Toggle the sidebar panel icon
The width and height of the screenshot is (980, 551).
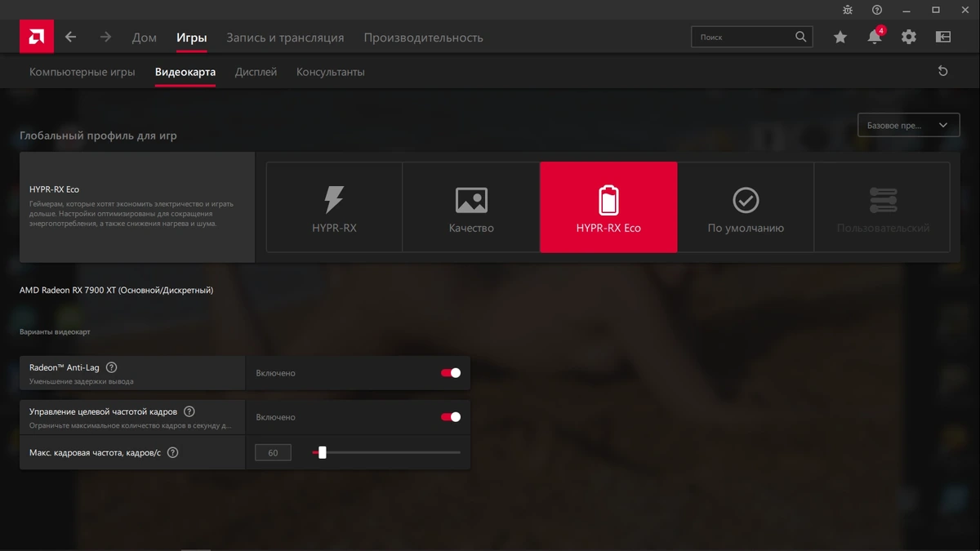(943, 38)
